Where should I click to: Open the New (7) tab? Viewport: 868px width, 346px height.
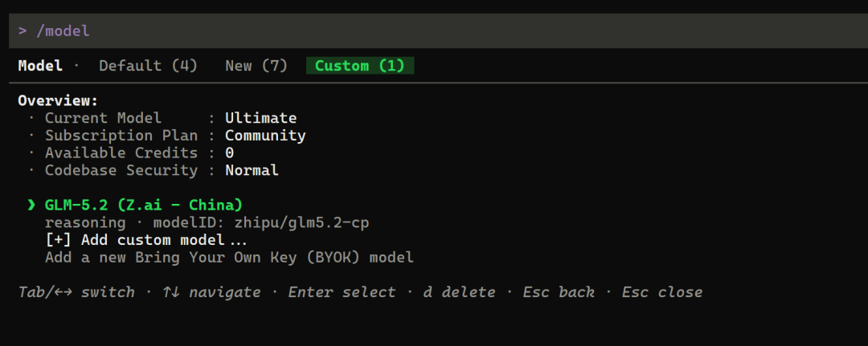[256, 66]
